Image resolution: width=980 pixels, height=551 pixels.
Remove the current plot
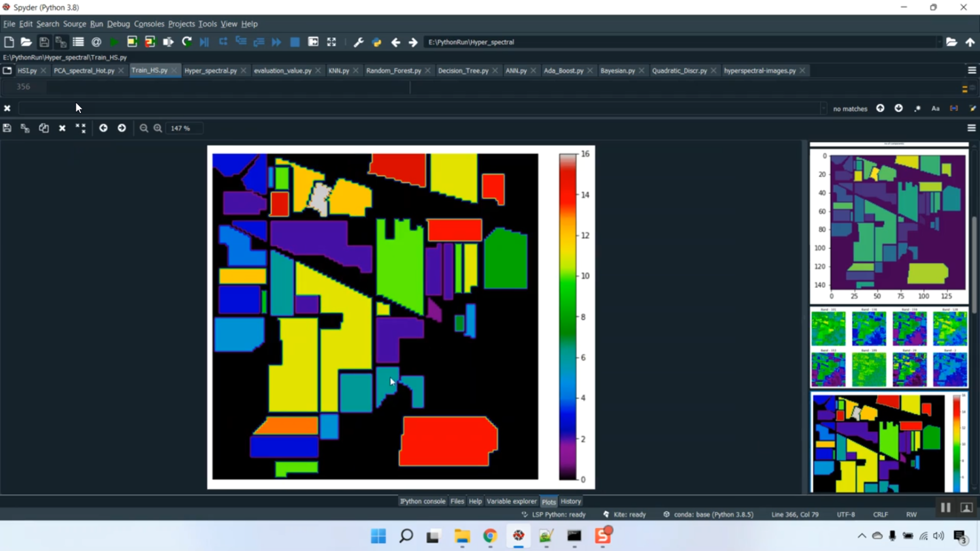63,128
